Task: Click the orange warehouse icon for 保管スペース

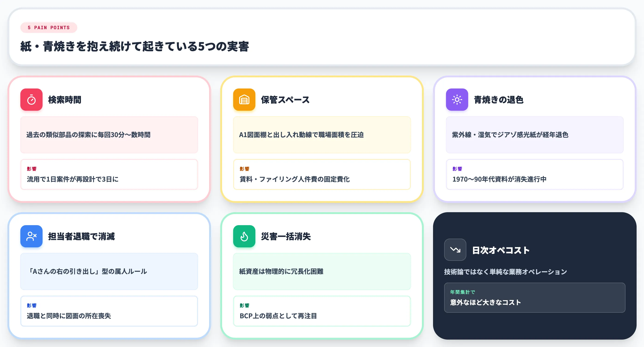Action: (244, 100)
